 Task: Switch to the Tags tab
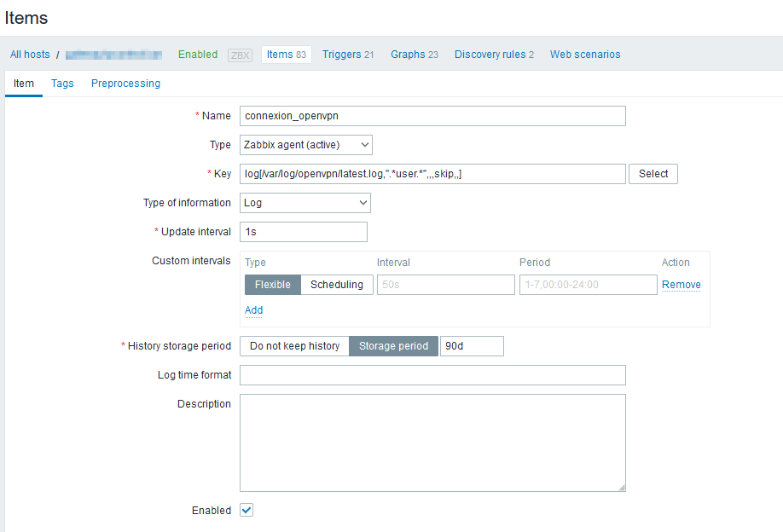coord(62,84)
